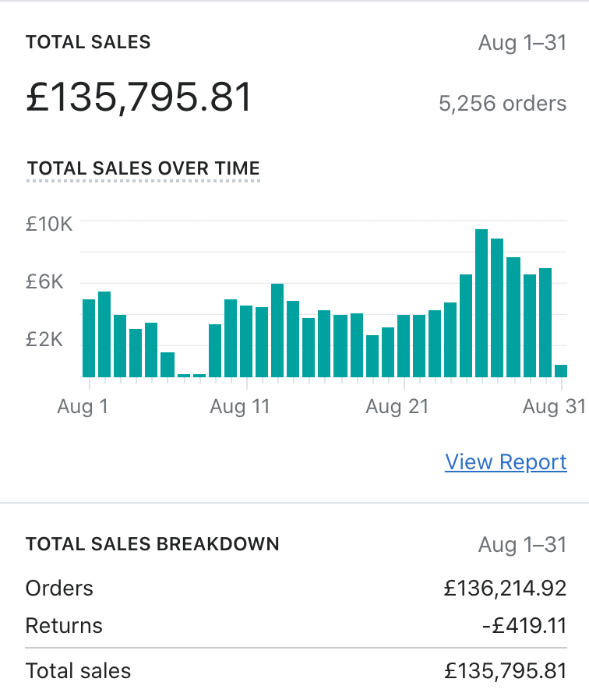
Task: Select the tallest bar in the sales chart
Action: point(481,303)
